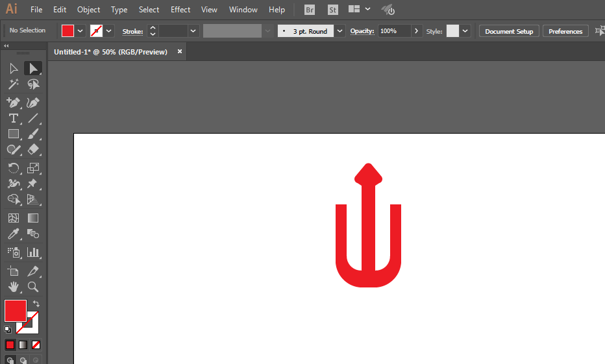Open fill color dropdown in control bar
The height and width of the screenshot is (364, 605).
point(80,31)
